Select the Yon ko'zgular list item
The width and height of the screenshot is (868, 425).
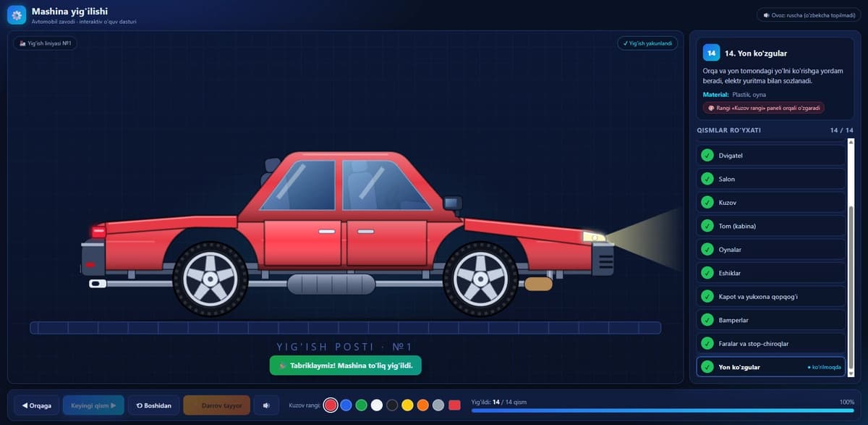(x=770, y=367)
